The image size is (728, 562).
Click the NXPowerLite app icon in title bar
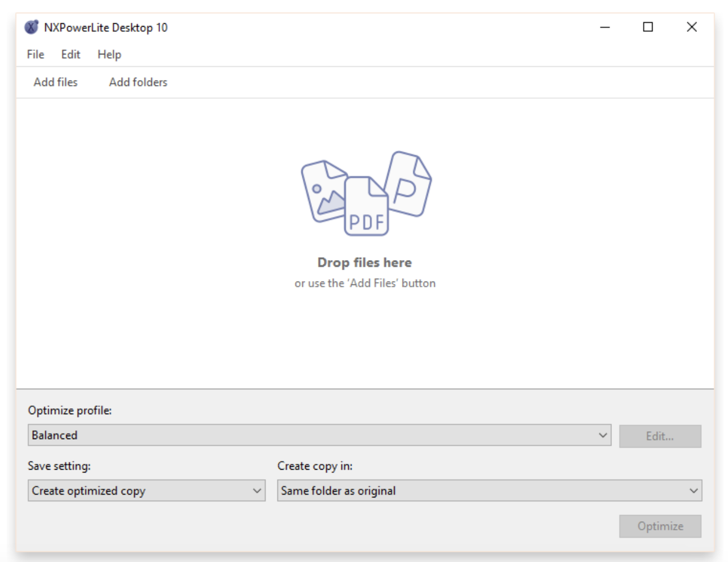(32, 27)
